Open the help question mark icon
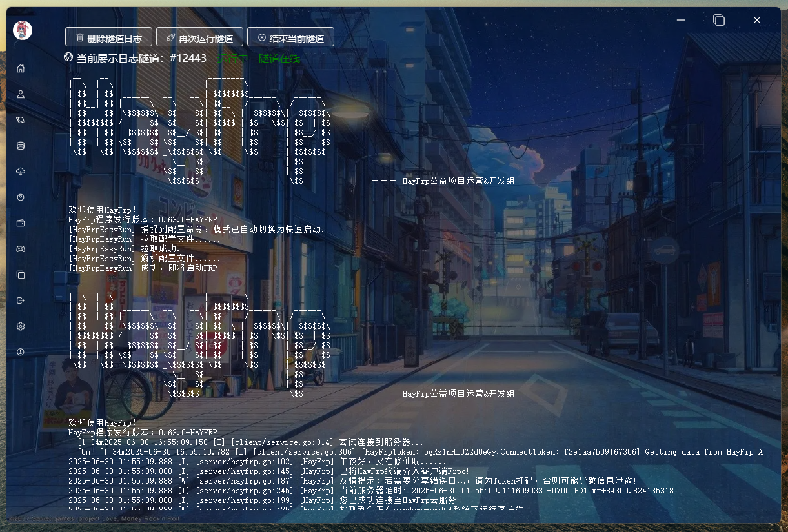The width and height of the screenshot is (788, 532). tap(21, 197)
